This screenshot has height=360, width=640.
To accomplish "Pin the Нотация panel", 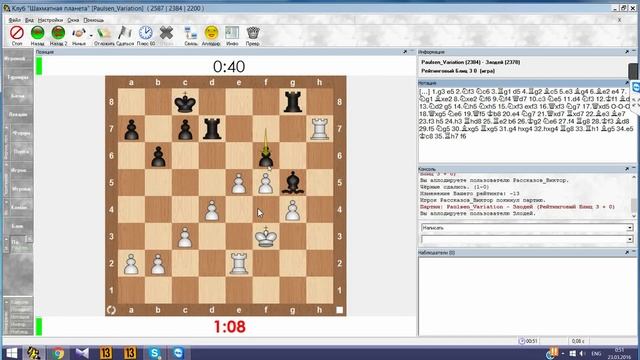I will coord(627,83).
